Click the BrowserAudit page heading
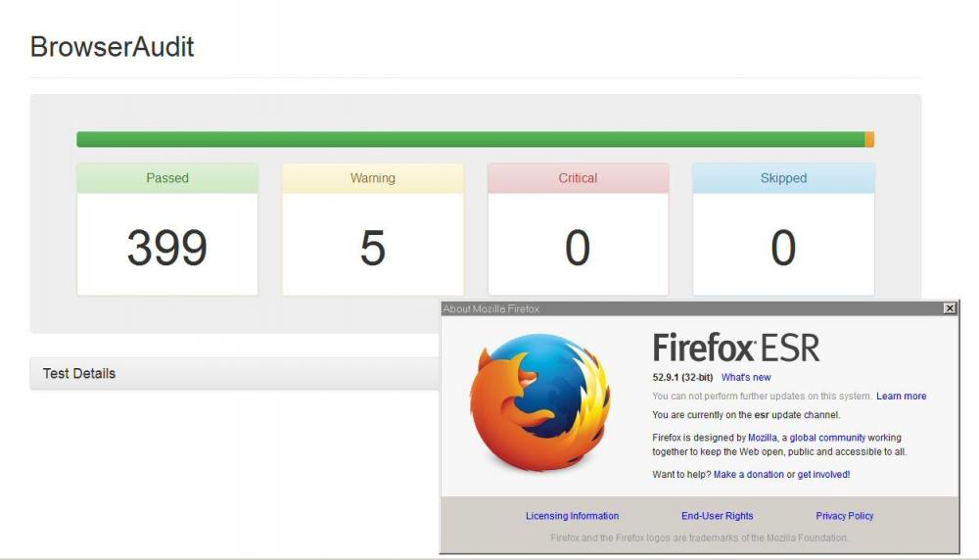This screenshot has height=560, width=979. point(112,47)
